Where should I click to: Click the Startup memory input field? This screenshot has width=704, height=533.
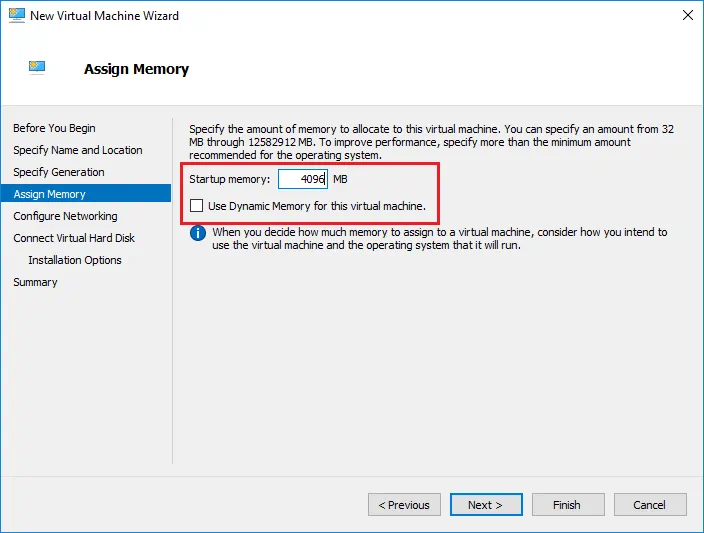point(302,179)
